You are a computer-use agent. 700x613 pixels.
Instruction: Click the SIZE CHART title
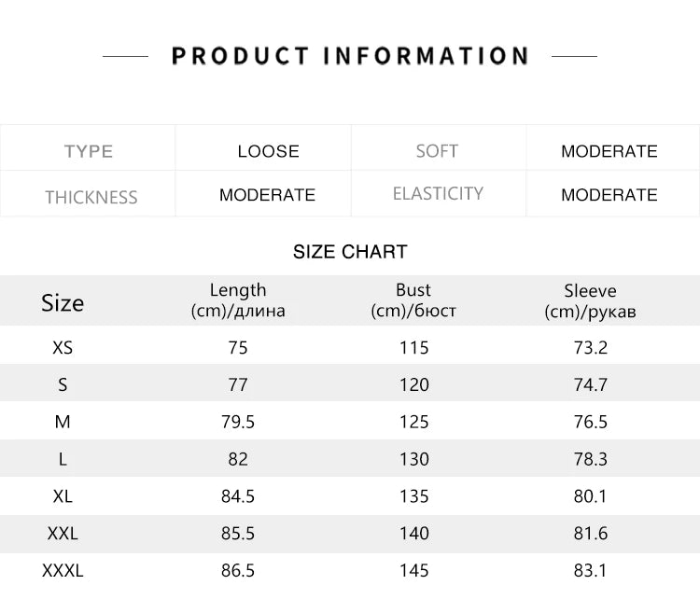click(350, 252)
